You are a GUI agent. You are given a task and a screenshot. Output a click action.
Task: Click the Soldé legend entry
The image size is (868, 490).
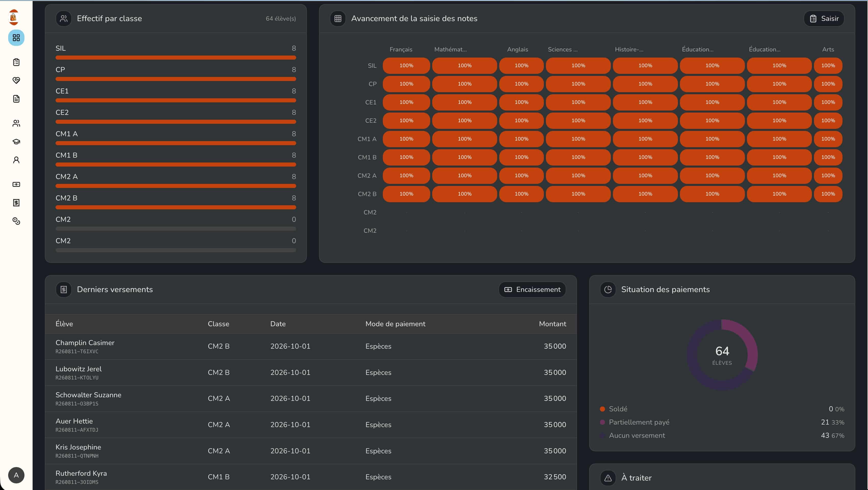(722, 409)
